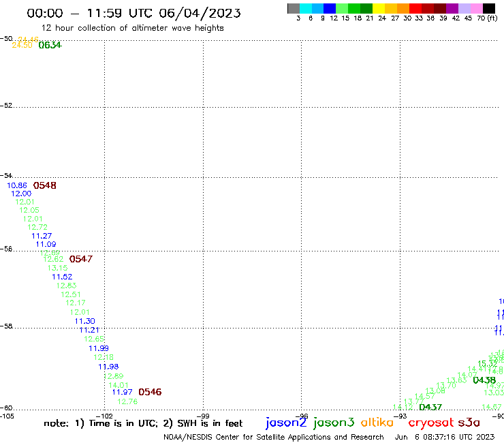Click the blue wave height '10.86'
Image resolution: width=504 pixels, height=443 pixels.
pos(17,185)
